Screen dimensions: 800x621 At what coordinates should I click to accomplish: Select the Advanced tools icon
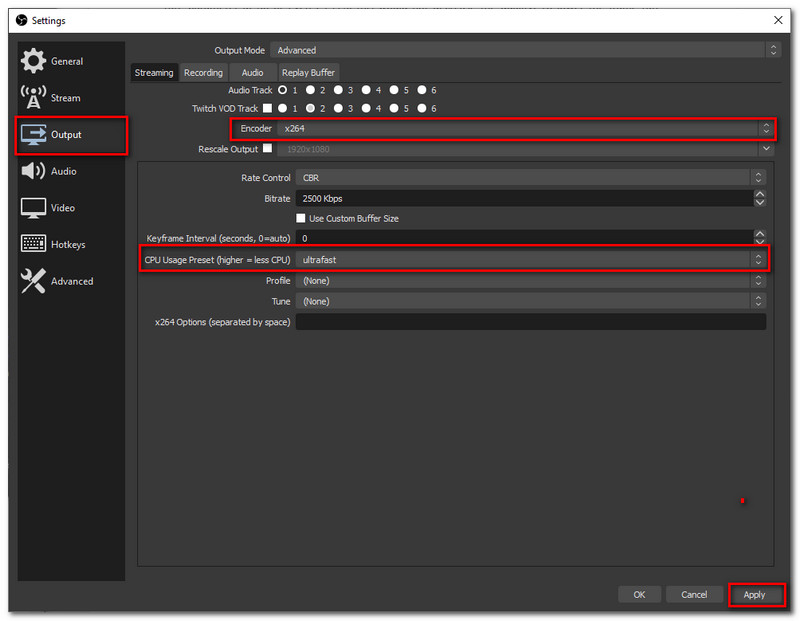point(33,281)
